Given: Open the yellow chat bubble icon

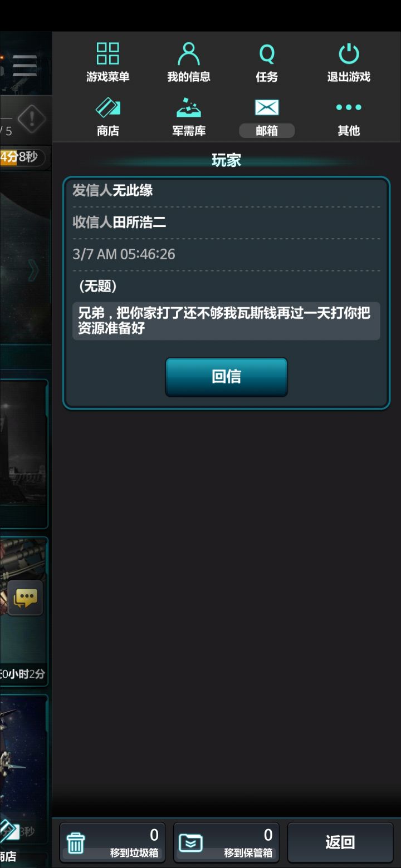Looking at the screenshot, I should tap(25, 598).
